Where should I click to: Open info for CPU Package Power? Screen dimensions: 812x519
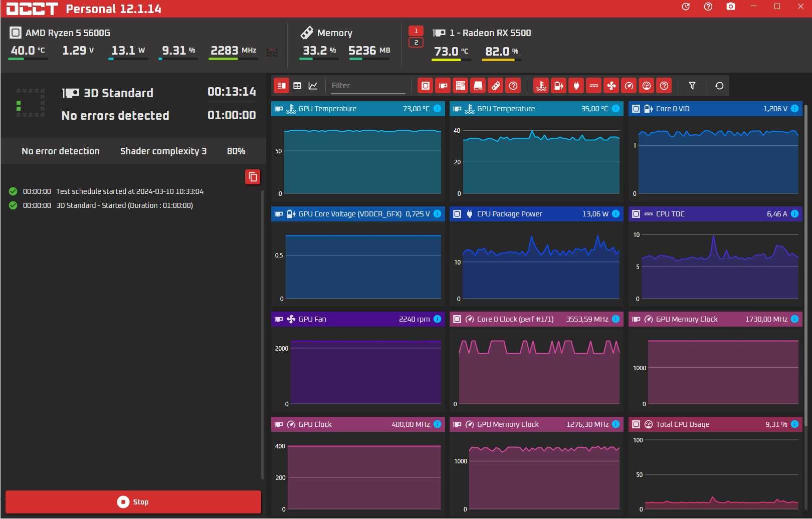pyautogui.click(x=616, y=214)
